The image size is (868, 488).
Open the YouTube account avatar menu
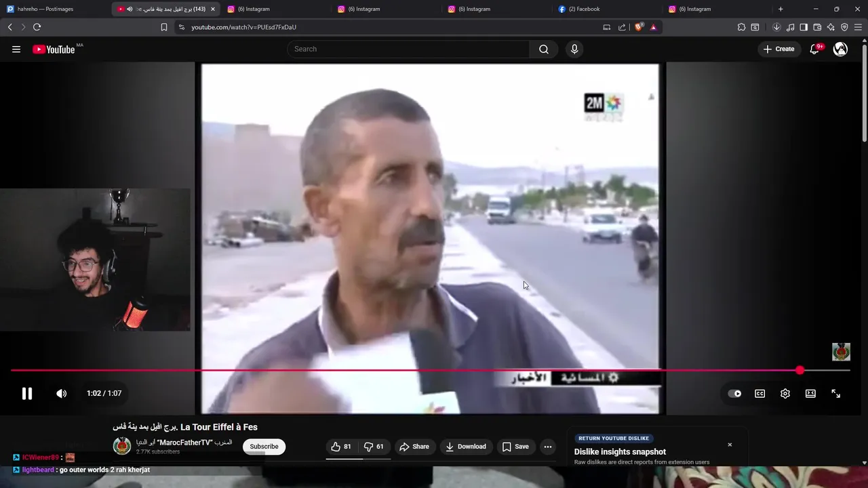pos(840,49)
